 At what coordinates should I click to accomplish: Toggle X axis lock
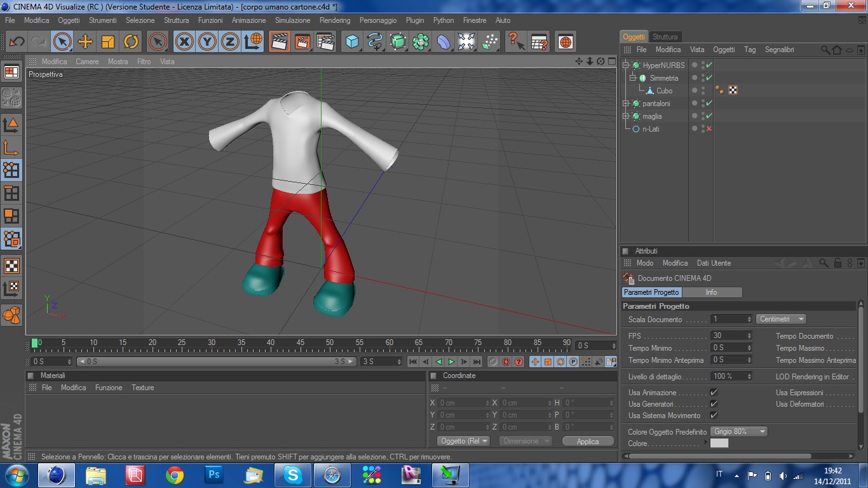coord(184,42)
